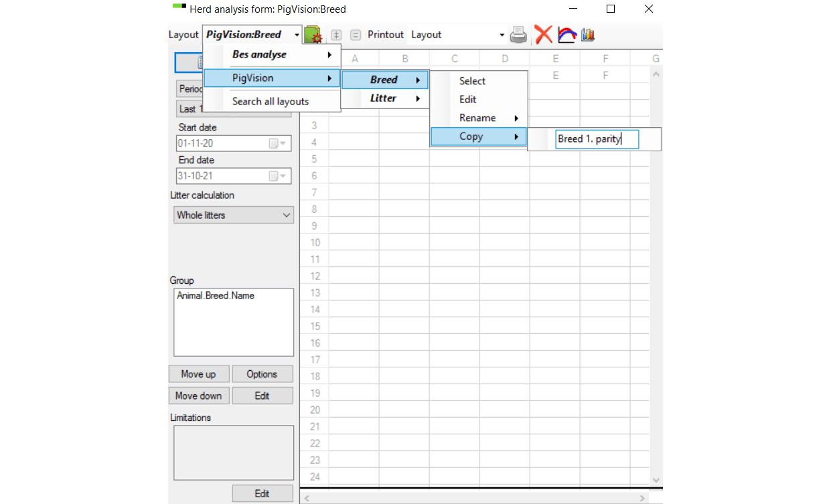Click the expand rows toolbar icon

(337, 35)
